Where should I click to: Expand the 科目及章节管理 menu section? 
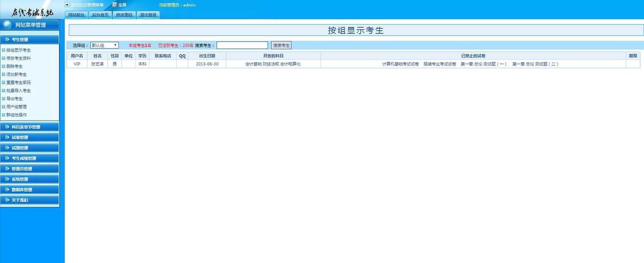point(30,127)
